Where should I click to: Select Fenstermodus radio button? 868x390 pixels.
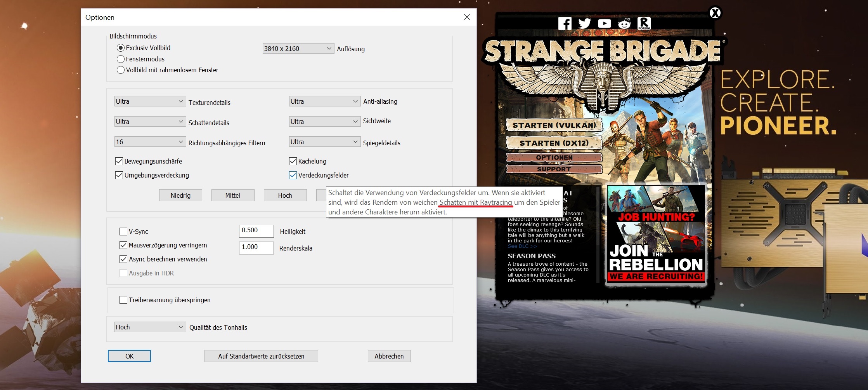[121, 59]
